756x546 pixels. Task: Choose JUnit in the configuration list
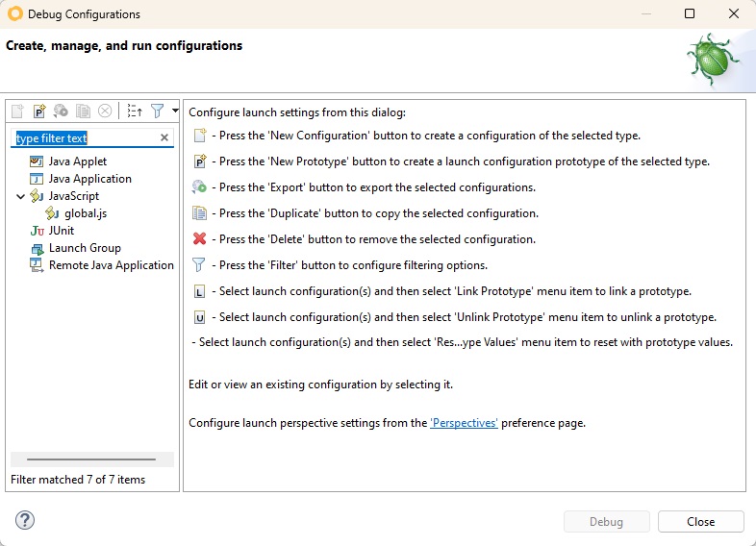(62, 231)
